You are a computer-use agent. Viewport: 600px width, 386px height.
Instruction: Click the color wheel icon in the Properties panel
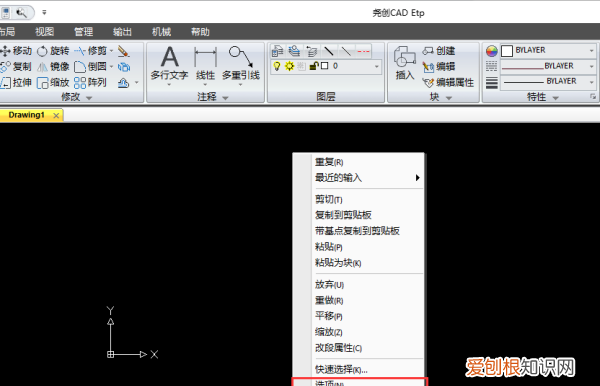pyautogui.click(x=491, y=50)
